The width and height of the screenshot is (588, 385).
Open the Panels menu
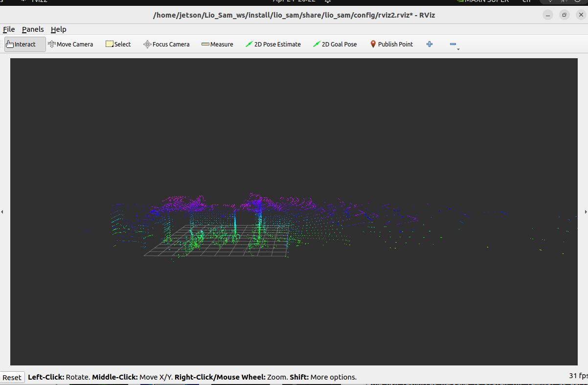(33, 29)
